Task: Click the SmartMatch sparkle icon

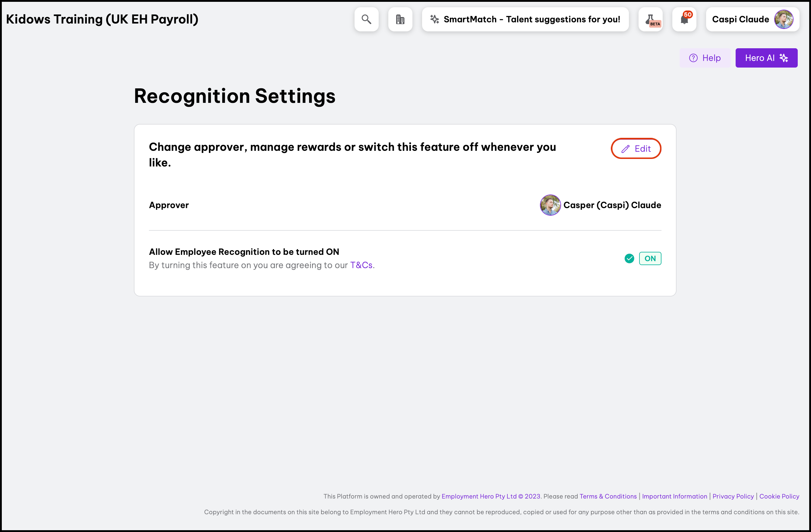Action: click(434, 19)
